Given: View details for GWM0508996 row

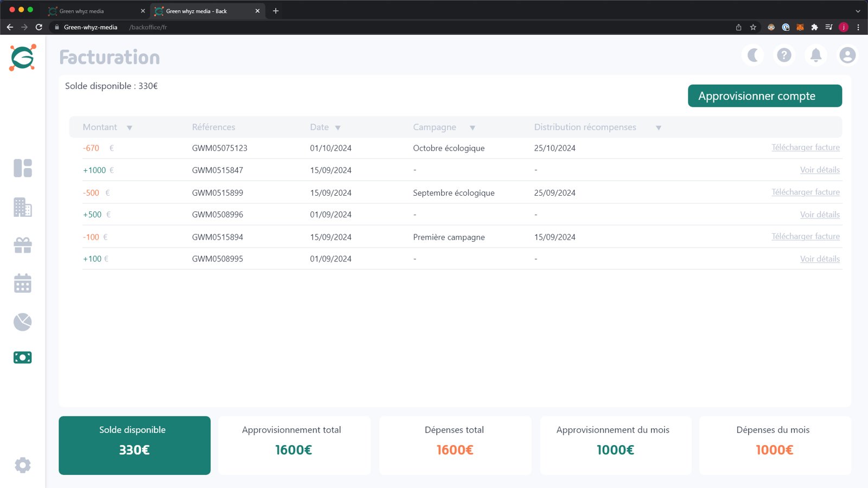Looking at the screenshot, I should pyautogui.click(x=820, y=215).
